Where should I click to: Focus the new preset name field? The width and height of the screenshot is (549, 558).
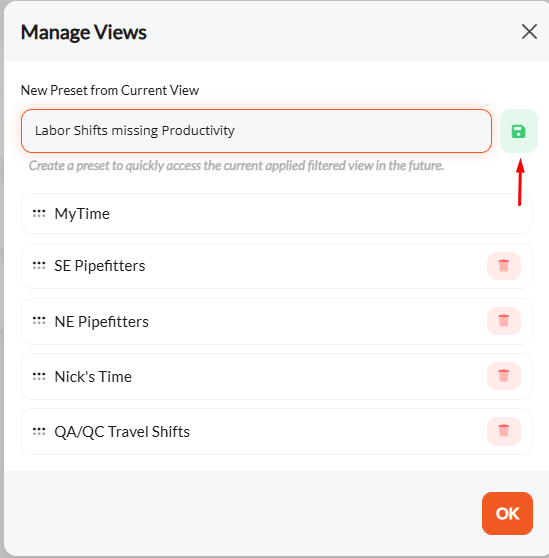click(x=256, y=131)
